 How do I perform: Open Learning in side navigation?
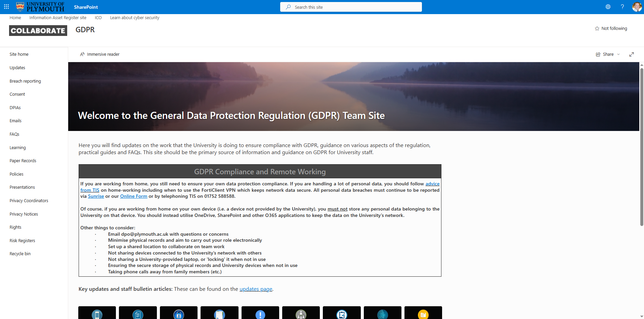[18, 148]
